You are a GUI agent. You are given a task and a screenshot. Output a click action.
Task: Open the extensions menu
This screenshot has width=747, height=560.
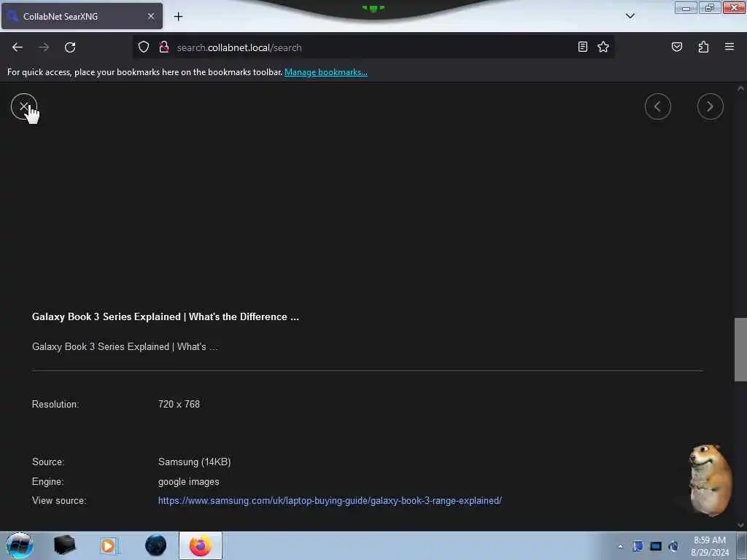(703, 47)
